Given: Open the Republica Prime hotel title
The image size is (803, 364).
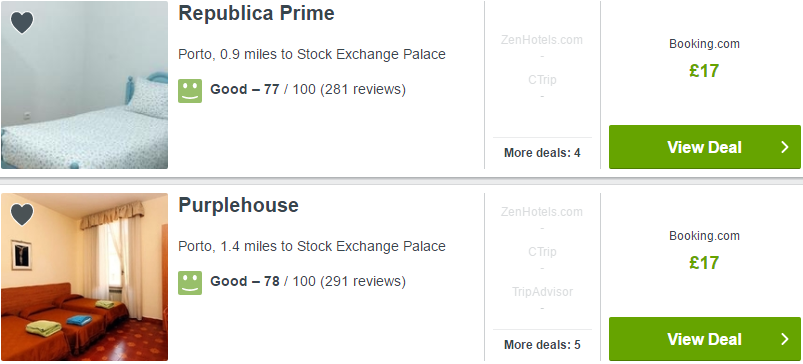Looking at the screenshot, I should (256, 14).
